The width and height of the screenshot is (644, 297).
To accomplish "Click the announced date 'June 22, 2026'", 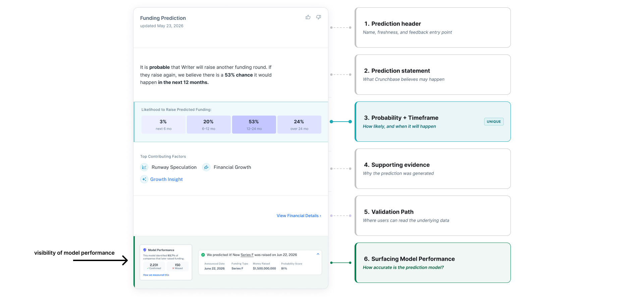I will [x=215, y=268].
